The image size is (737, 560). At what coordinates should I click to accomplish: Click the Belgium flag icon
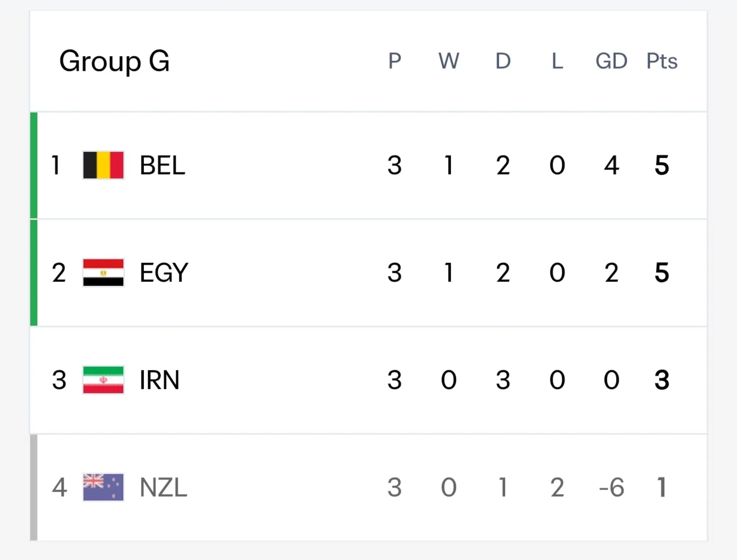103,165
